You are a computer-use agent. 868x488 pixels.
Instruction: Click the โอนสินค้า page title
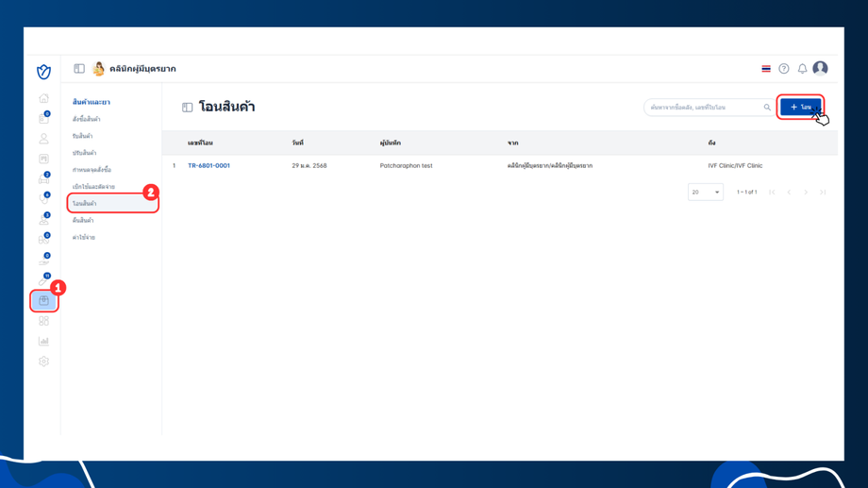click(x=227, y=107)
